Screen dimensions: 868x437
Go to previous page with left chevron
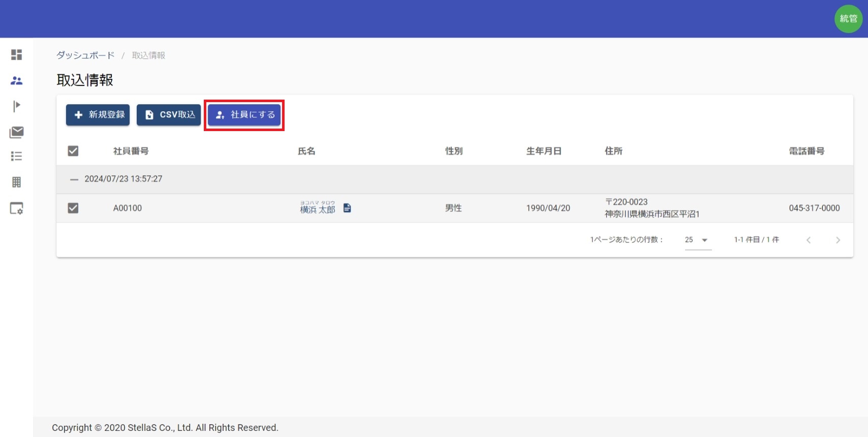tap(808, 240)
